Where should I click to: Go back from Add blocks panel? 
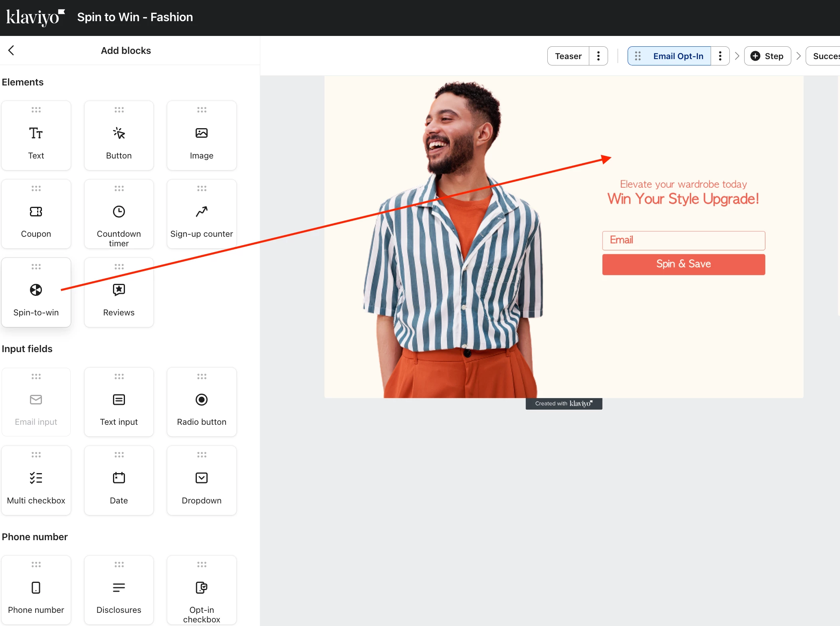(x=11, y=50)
